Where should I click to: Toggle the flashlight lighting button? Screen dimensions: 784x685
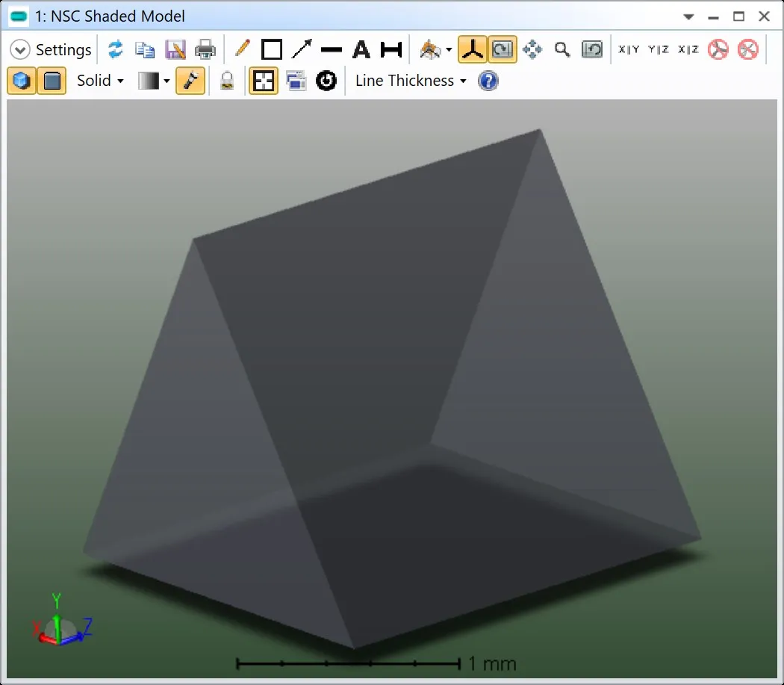(x=190, y=81)
